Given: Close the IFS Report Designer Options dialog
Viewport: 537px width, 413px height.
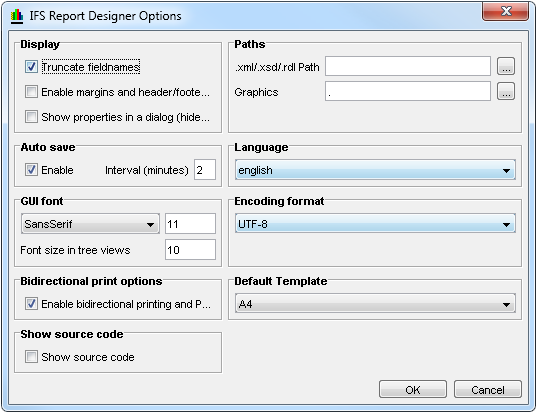Looking at the screenshot, I should (x=506, y=11).
